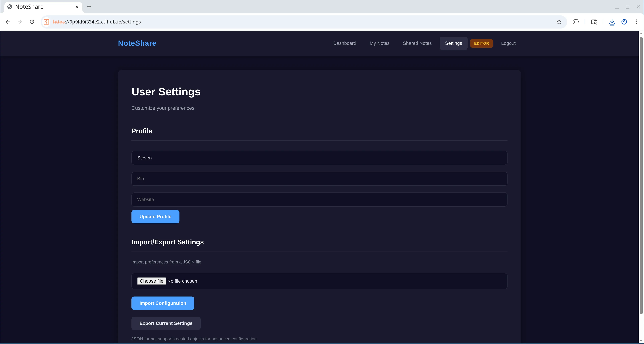Click the NoteShare logo link
The image size is (644, 344).
[137, 43]
